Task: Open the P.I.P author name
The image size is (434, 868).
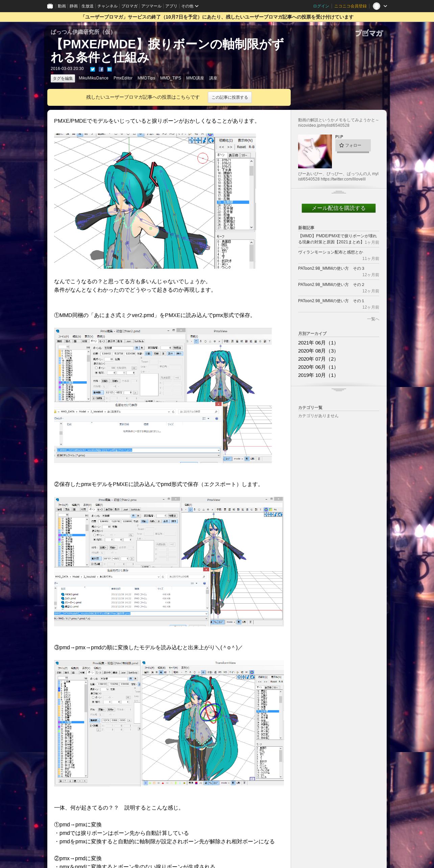Action: (339, 137)
